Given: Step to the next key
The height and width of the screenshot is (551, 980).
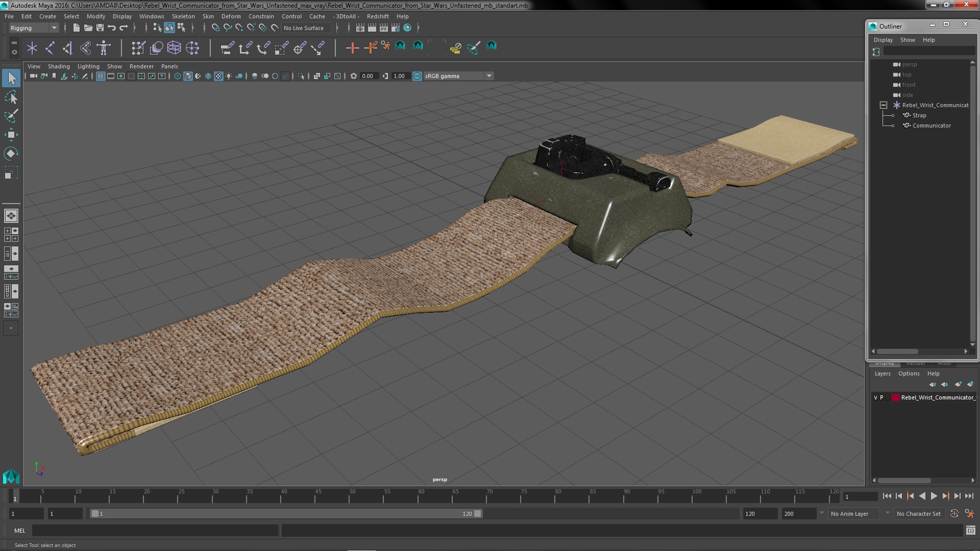Looking at the screenshot, I should (x=945, y=496).
